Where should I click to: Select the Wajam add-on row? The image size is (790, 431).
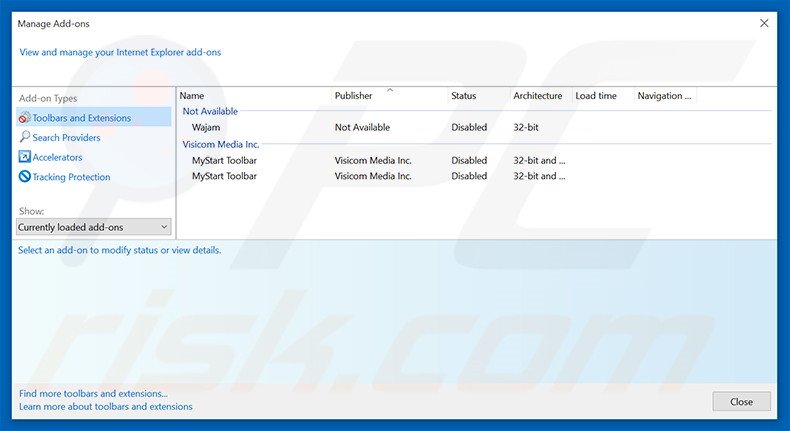pyautogui.click(x=476, y=128)
